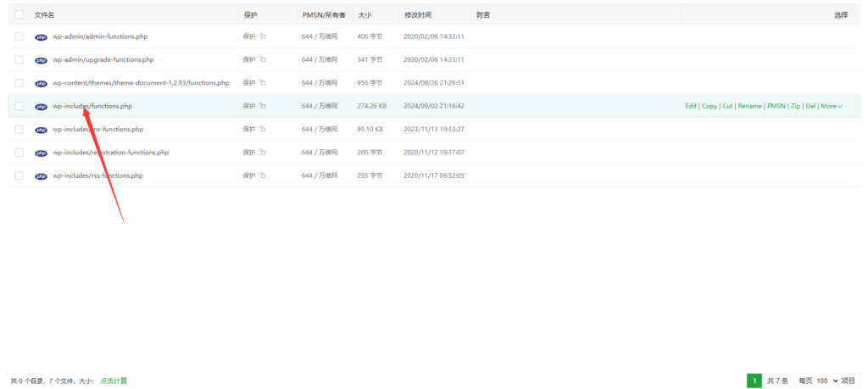Open file wp-includes/functions.php
Image resolution: width=868 pixels, height=389 pixels.
92,106
